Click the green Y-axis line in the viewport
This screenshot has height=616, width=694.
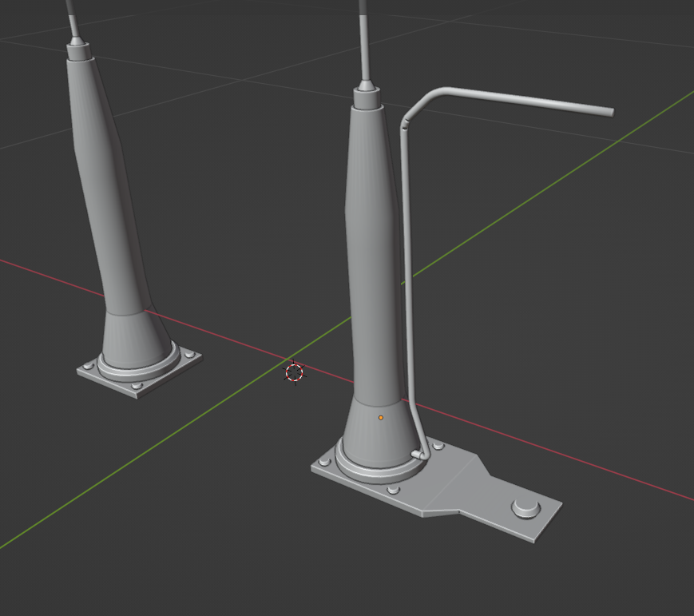pyautogui.click(x=160, y=463)
